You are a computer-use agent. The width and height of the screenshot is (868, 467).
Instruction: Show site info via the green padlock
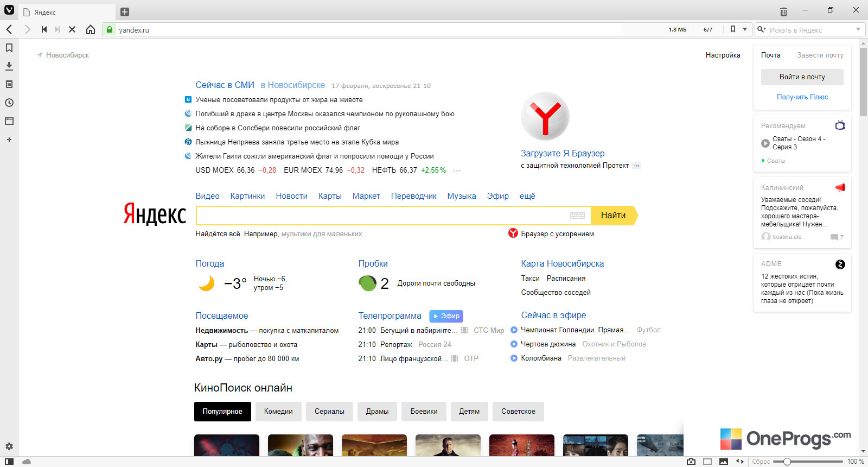(110, 30)
